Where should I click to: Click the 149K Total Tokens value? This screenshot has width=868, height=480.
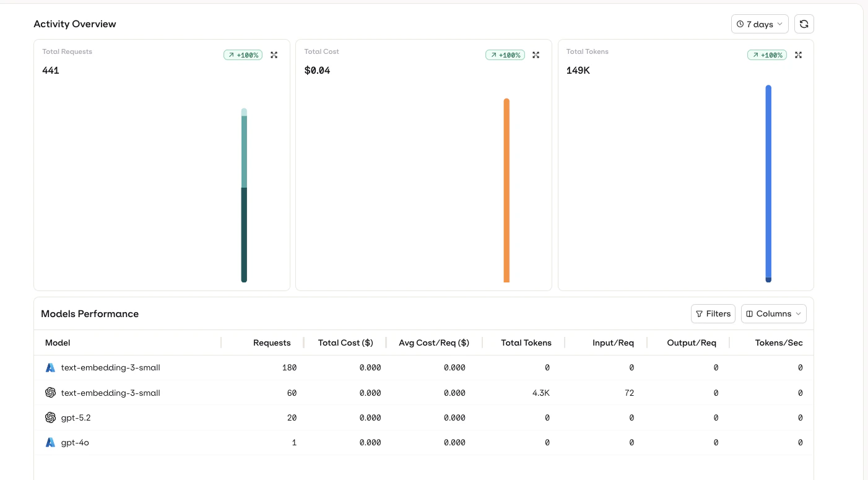(x=578, y=71)
